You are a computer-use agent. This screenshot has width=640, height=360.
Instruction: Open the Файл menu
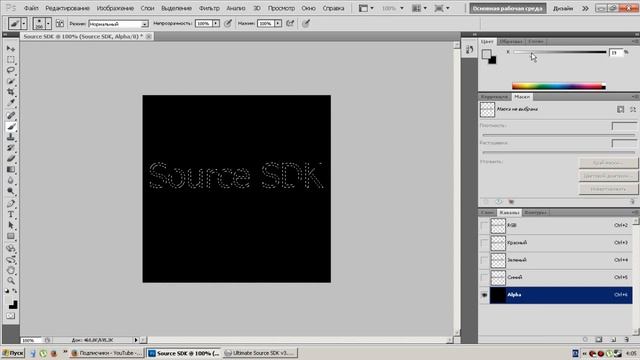(31, 8)
